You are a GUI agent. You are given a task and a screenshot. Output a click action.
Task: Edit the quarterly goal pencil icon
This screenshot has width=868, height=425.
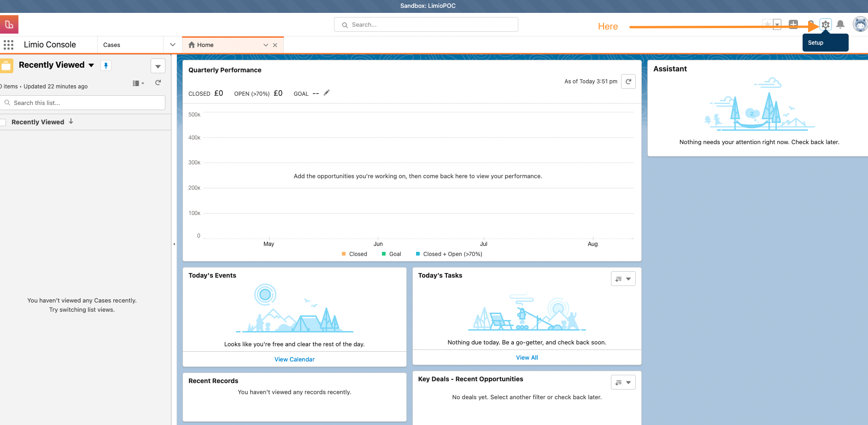[327, 93]
